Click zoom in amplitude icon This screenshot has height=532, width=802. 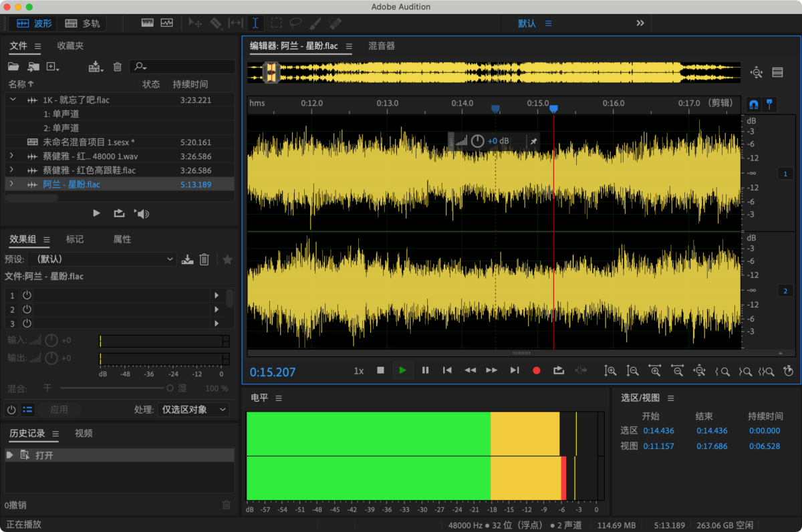(610, 370)
